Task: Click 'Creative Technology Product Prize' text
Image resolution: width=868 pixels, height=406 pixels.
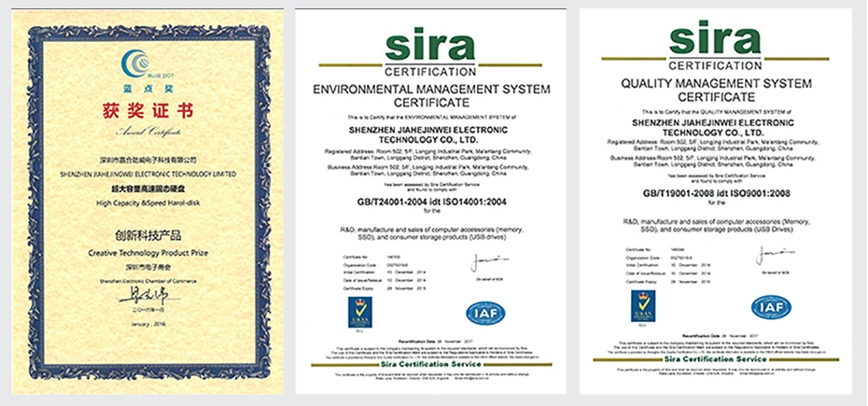Action: coord(148,253)
